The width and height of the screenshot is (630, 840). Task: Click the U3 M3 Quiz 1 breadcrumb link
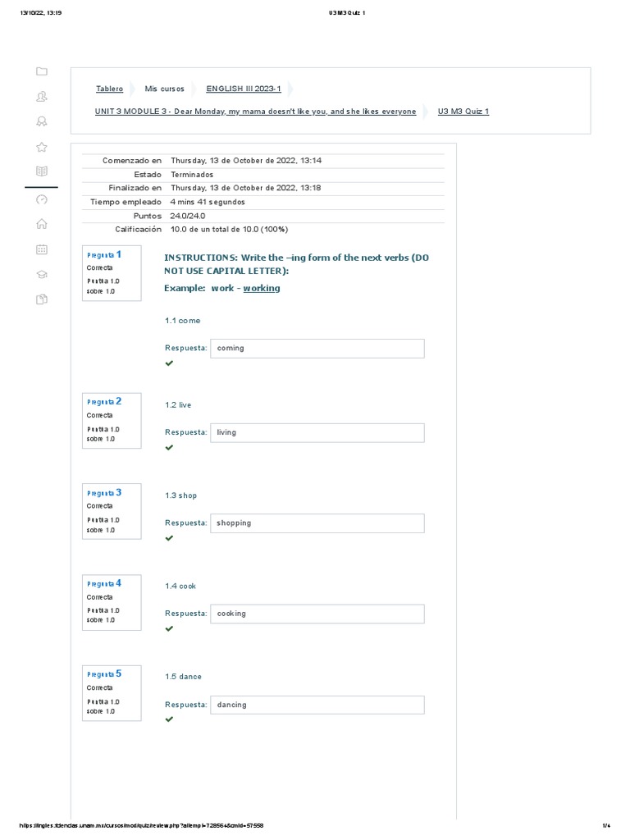coord(463,112)
